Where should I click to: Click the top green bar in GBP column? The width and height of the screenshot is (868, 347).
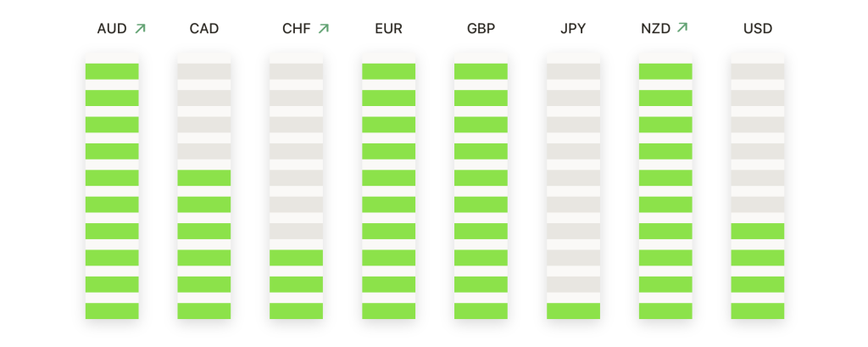pos(481,71)
